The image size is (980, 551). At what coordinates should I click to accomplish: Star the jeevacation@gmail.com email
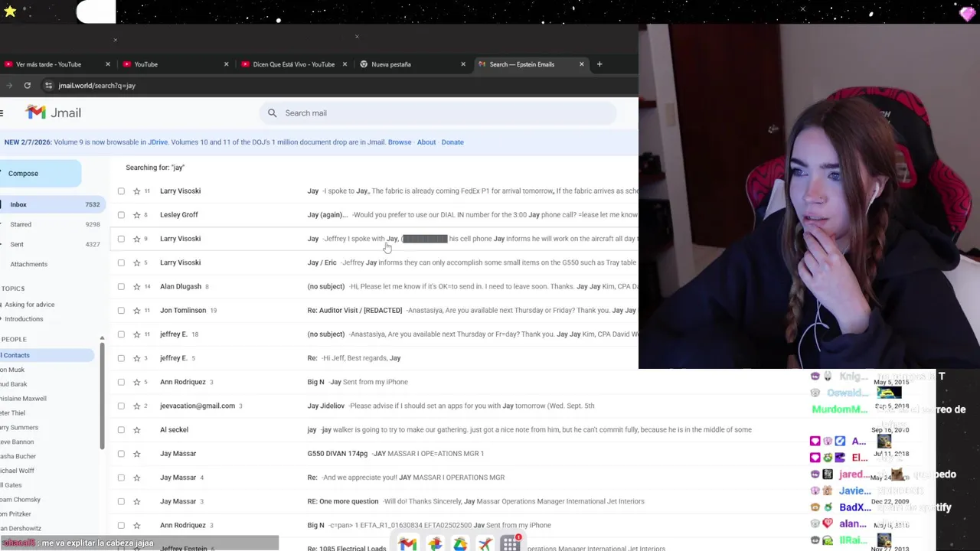point(136,406)
